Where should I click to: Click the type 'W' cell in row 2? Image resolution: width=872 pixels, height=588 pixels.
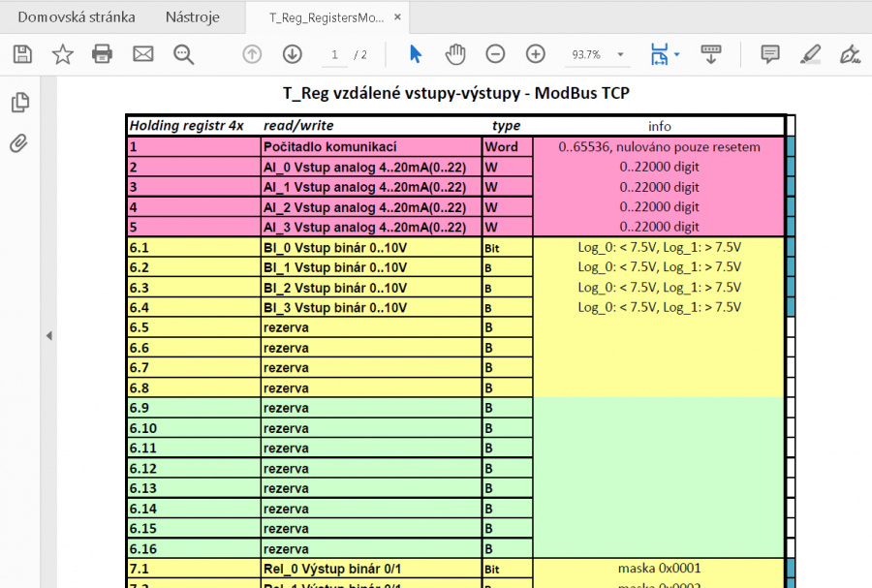pos(507,168)
